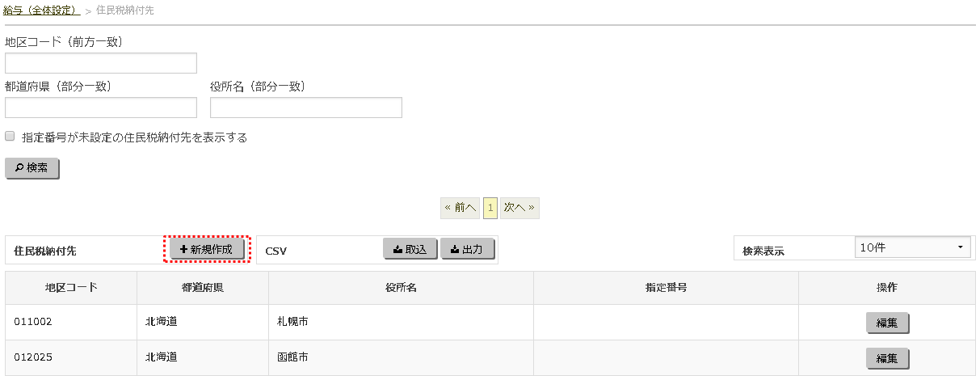Image resolution: width=980 pixels, height=376 pixels.
Task: Click the search (検索) magnifier button
Action: [32, 168]
